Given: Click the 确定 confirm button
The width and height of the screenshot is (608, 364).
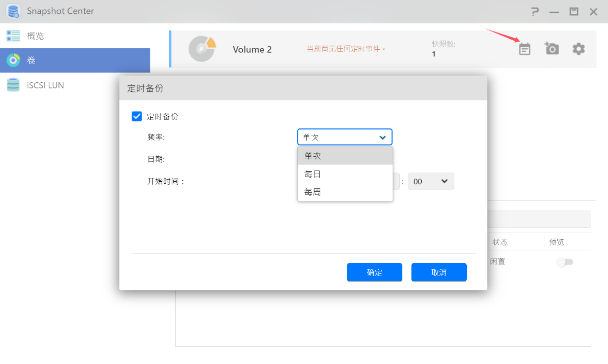Looking at the screenshot, I should click(x=374, y=272).
